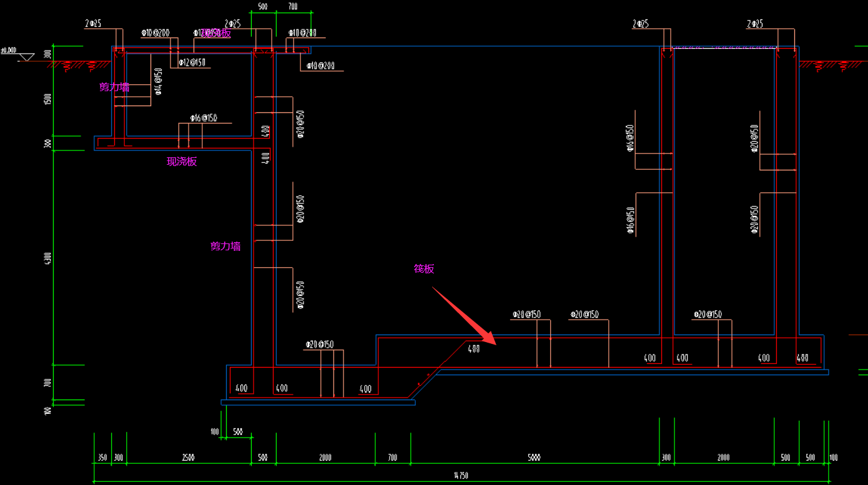Viewport: 868px width, 485px height.
Task: Select 500 dimension next to the top 700
Action: pyautogui.click(x=262, y=7)
